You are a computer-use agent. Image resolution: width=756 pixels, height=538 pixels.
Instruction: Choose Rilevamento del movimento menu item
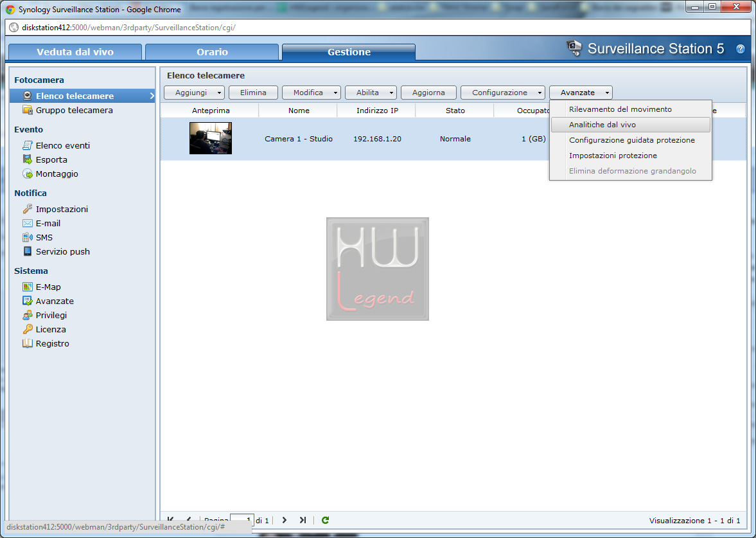(631, 109)
